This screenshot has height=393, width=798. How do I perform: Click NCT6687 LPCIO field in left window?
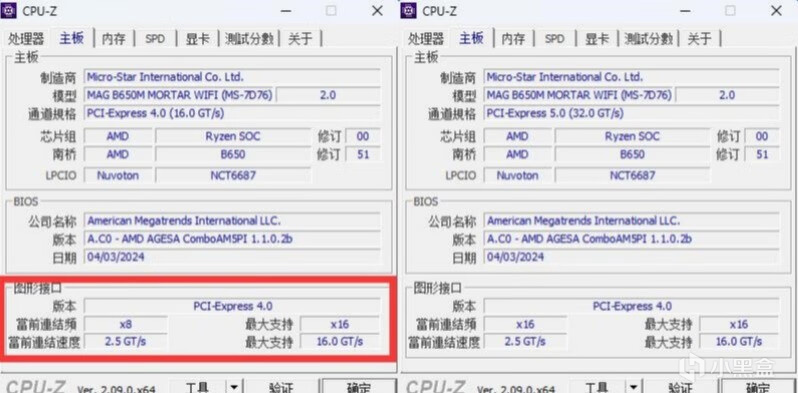click(233, 175)
